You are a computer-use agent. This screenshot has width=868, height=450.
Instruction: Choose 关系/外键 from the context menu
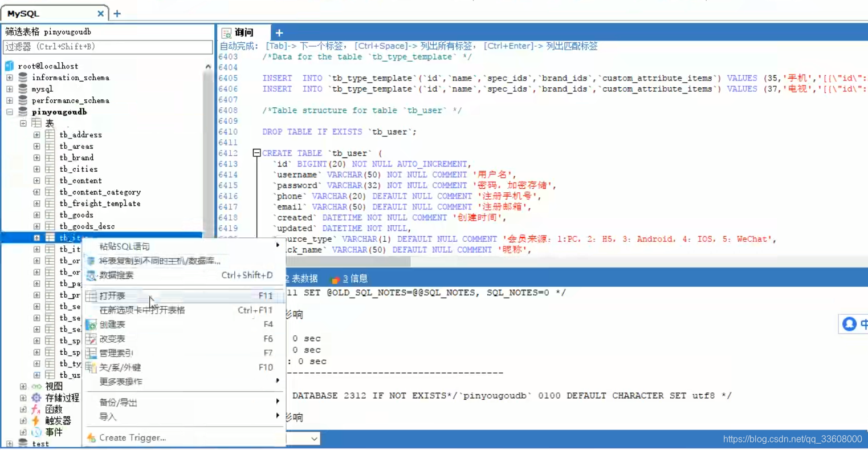(x=184, y=367)
